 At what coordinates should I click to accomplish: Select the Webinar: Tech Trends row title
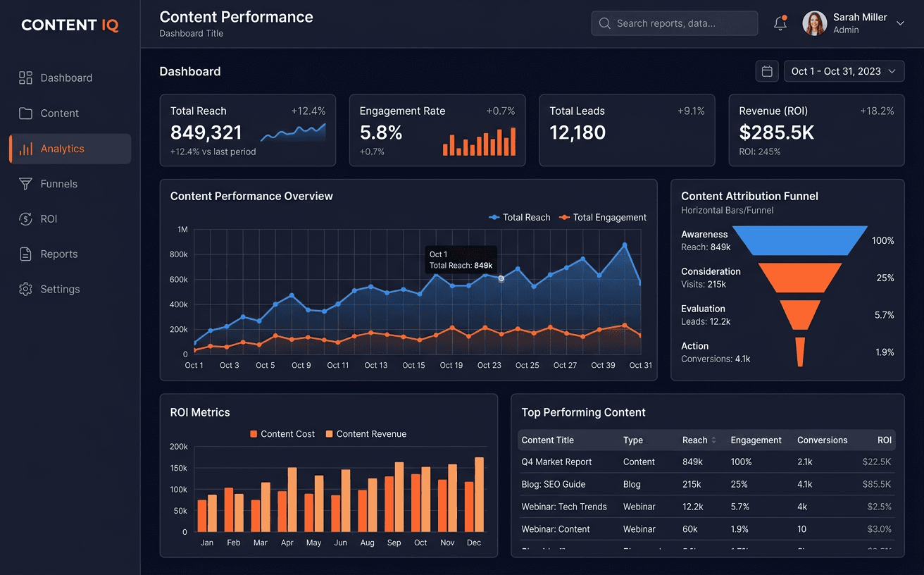point(564,507)
